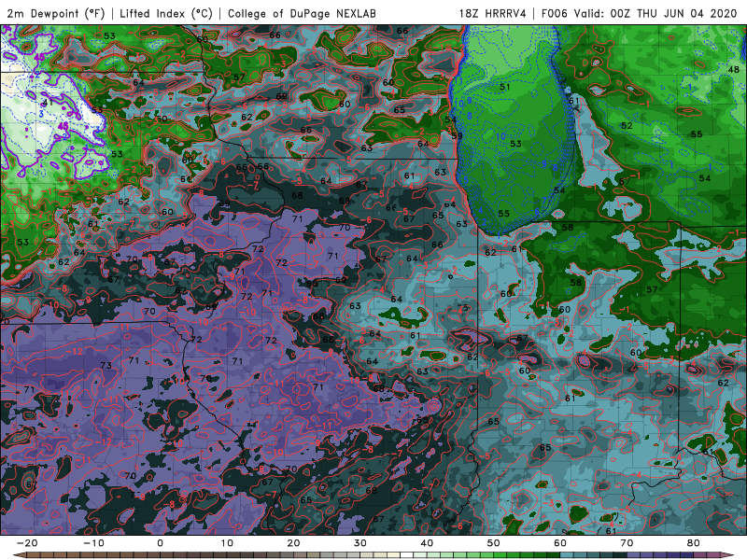Click the '80' label on the color scale

point(694,543)
